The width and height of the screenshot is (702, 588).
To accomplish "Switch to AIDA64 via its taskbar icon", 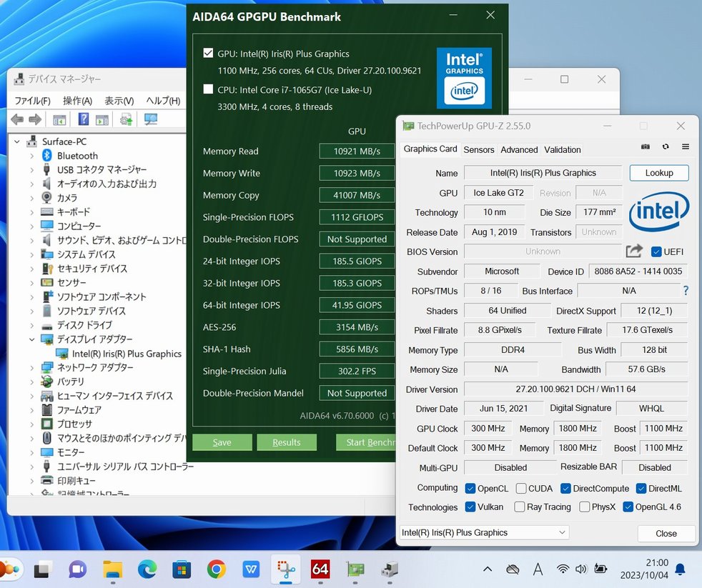I will coord(320,569).
